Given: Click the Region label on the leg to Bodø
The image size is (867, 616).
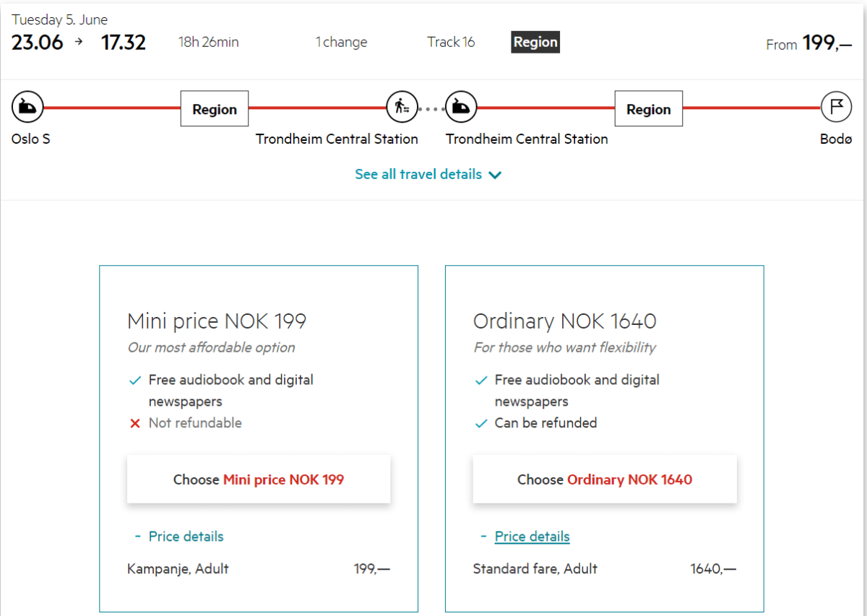Looking at the screenshot, I should click(648, 109).
